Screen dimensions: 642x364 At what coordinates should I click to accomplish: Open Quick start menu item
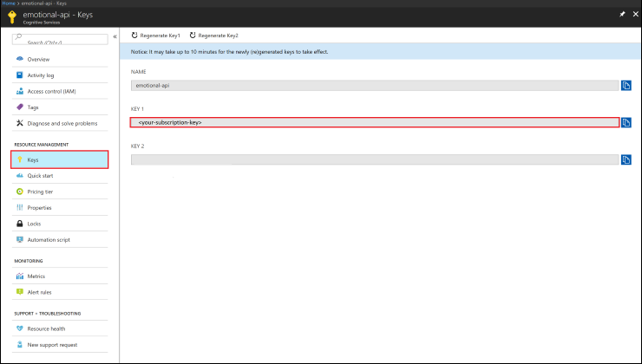coord(60,175)
